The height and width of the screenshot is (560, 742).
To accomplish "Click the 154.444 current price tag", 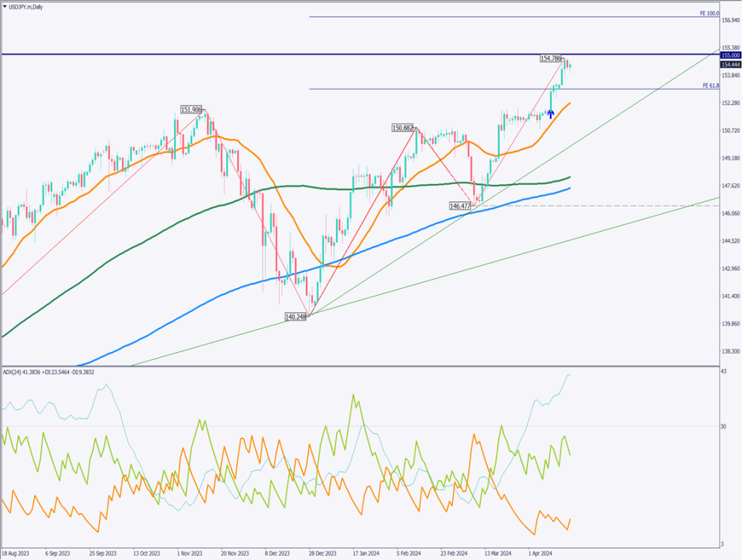I will (730, 64).
